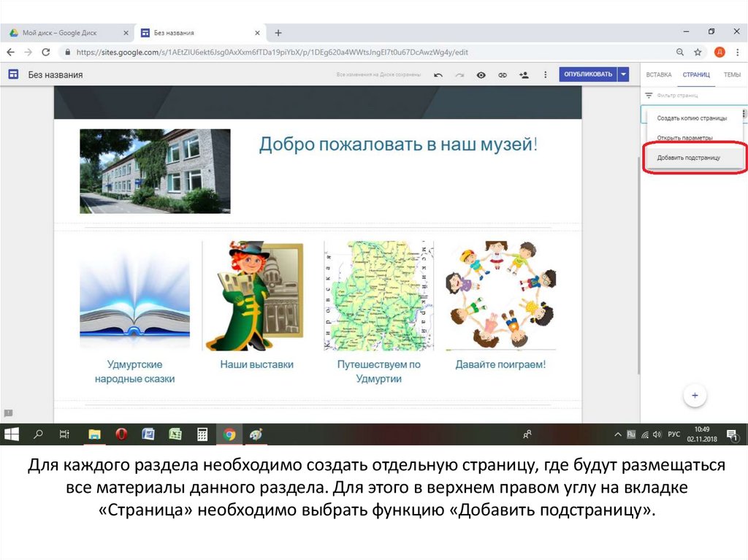Click the add editors person icon

click(x=524, y=74)
